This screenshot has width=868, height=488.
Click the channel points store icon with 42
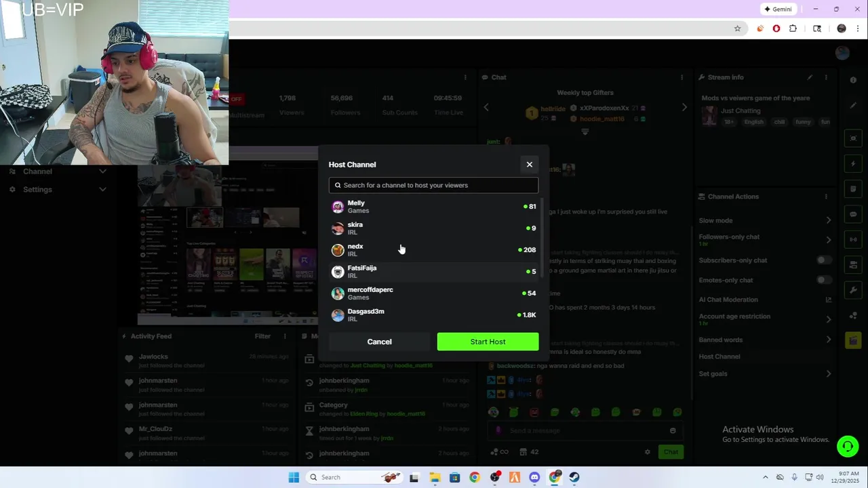tap(530, 452)
